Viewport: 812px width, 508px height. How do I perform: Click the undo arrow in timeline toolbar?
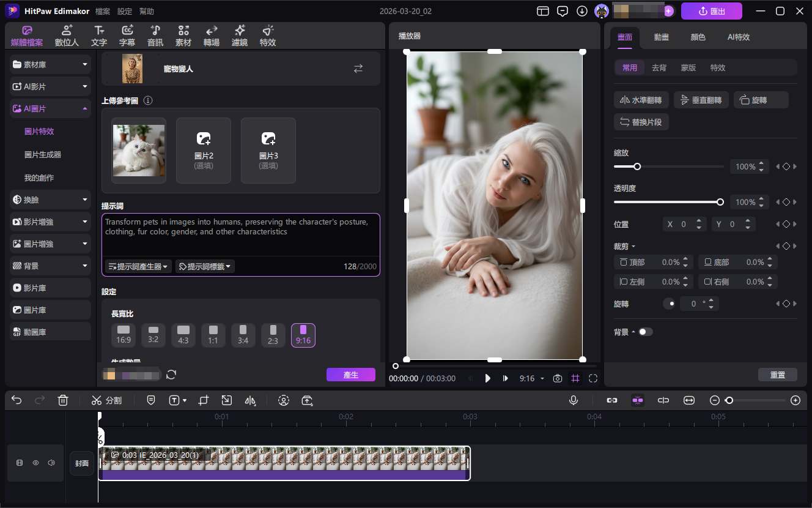(17, 400)
